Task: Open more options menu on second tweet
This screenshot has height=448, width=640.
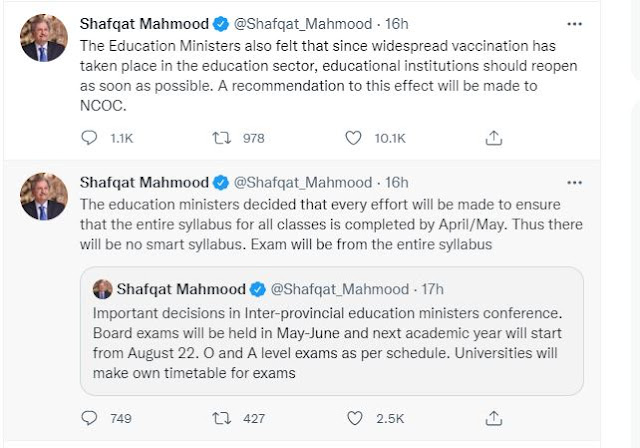Action: coord(574,181)
